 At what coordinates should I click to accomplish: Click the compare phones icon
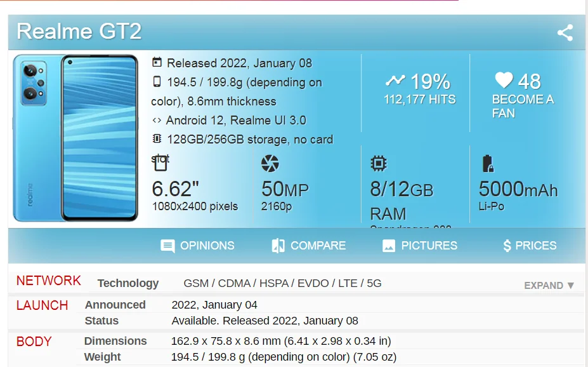coord(278,246)
